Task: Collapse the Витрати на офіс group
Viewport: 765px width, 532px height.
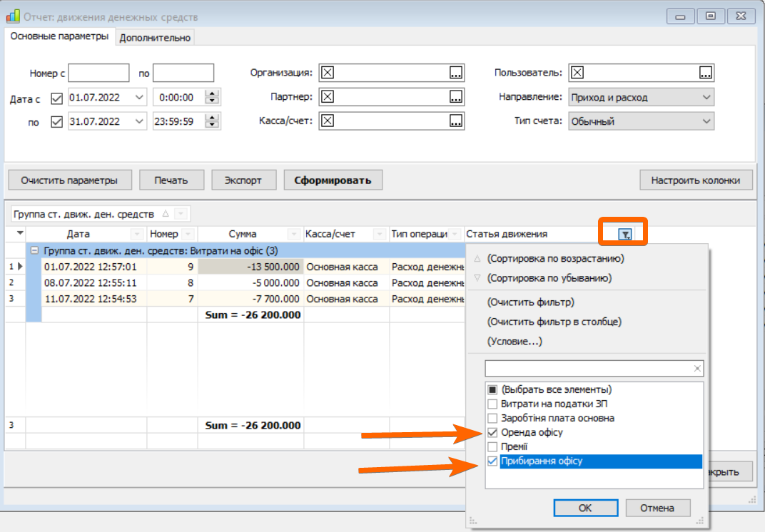Action: (x=34, y=250)
